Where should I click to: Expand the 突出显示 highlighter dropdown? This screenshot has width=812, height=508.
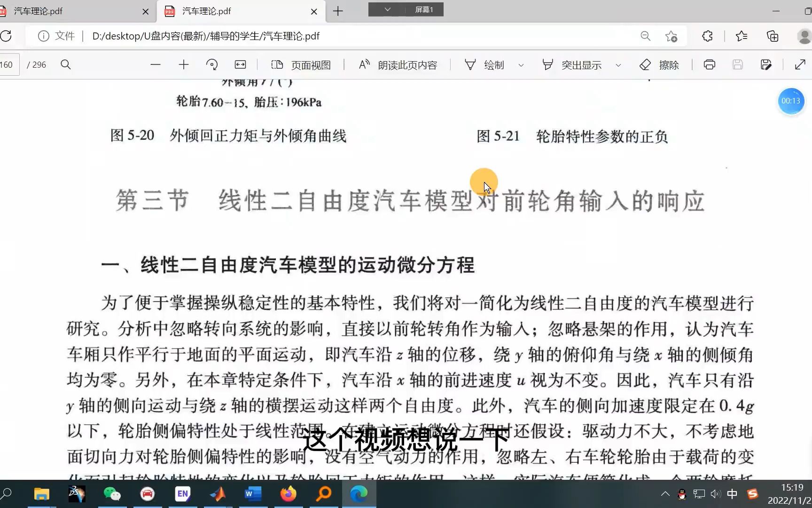tap(618, 64)
